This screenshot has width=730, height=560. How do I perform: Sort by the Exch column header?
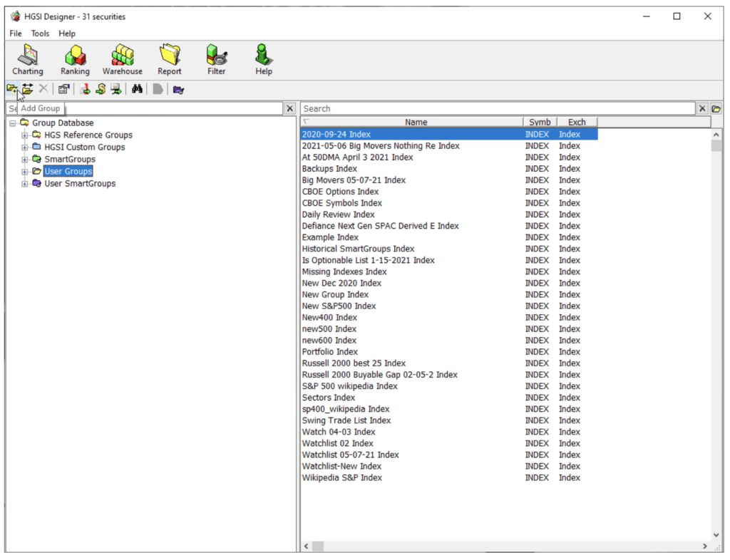(x=577, y=122)
